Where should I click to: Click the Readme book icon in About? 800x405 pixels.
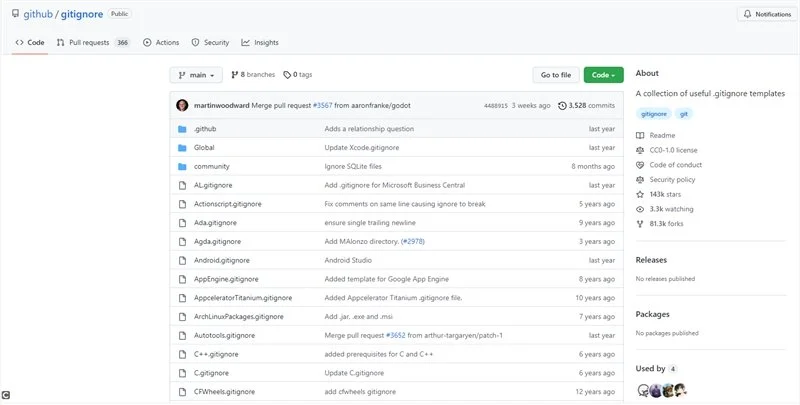[641, 135]
